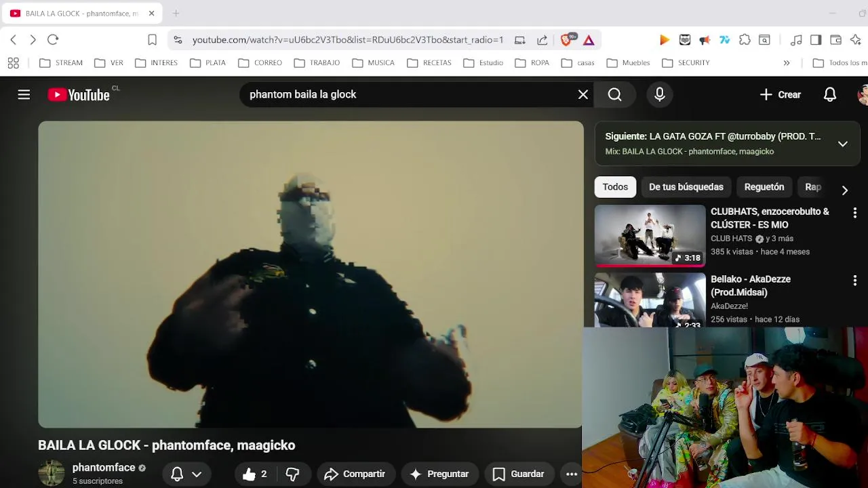Image resolution: width=868 pixels, height=488 pixels.
Task: Click the orange play extension icon
Action: (665, 40)
